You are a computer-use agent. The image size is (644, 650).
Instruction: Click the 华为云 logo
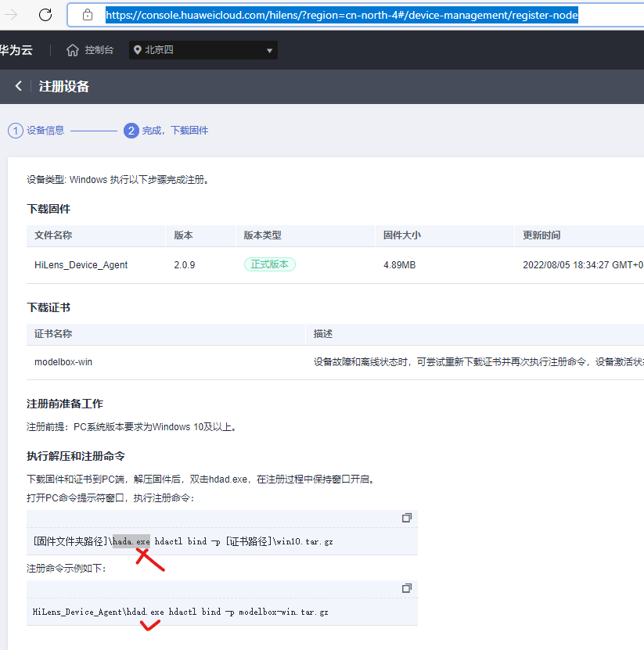[16, 50]
